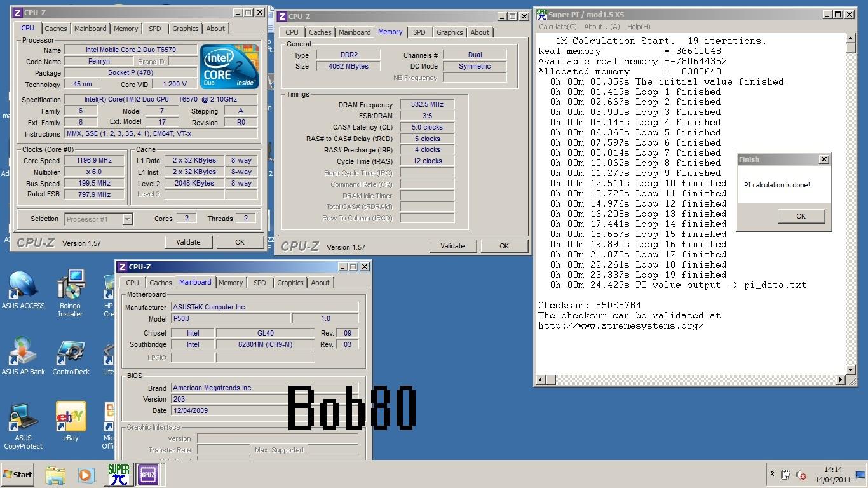Click OK in CPU tab window
868x488 pixels.
240,242
